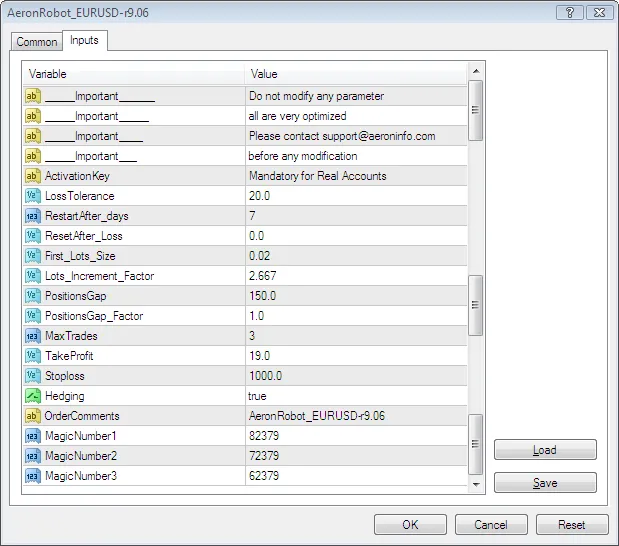Select the Inputs tab
This screenshot has width=619, height=546.
tap(85, 41)
